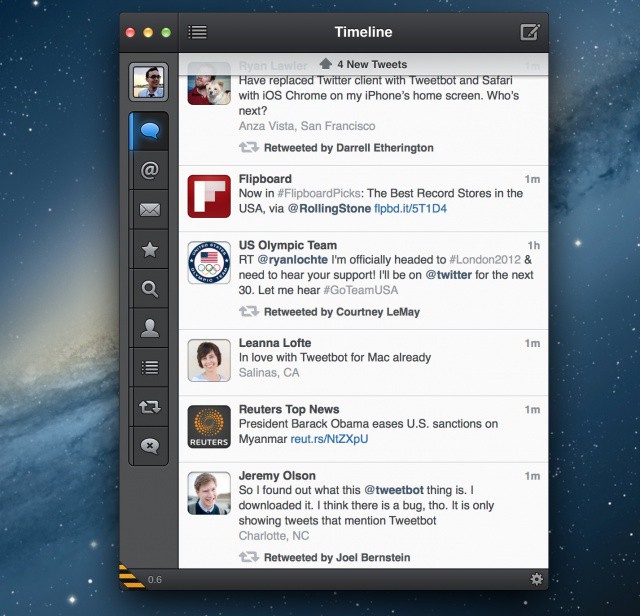
Task: Open the Mentions tab in sidebar
Action: pos(150,170)
